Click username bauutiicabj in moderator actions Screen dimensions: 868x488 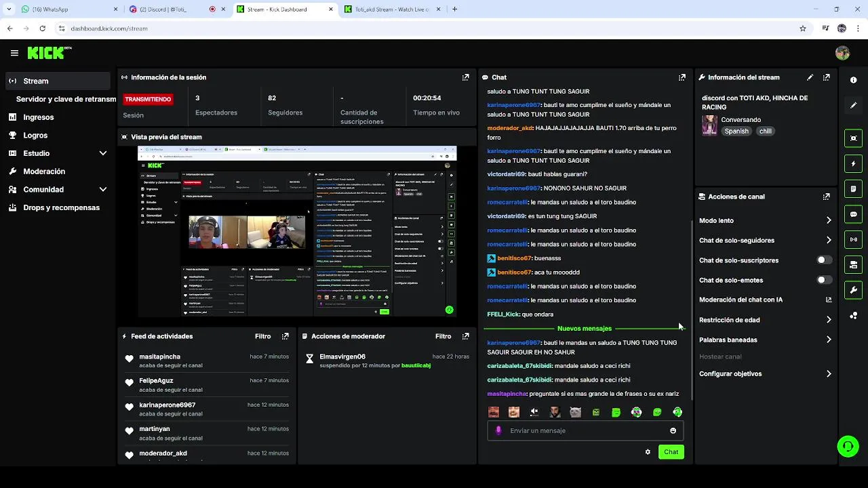pos(416,365)
